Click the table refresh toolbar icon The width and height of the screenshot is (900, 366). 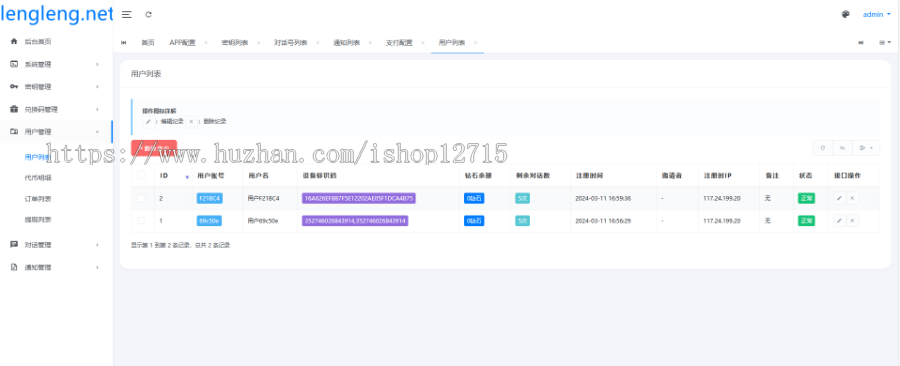coord(823,148)
